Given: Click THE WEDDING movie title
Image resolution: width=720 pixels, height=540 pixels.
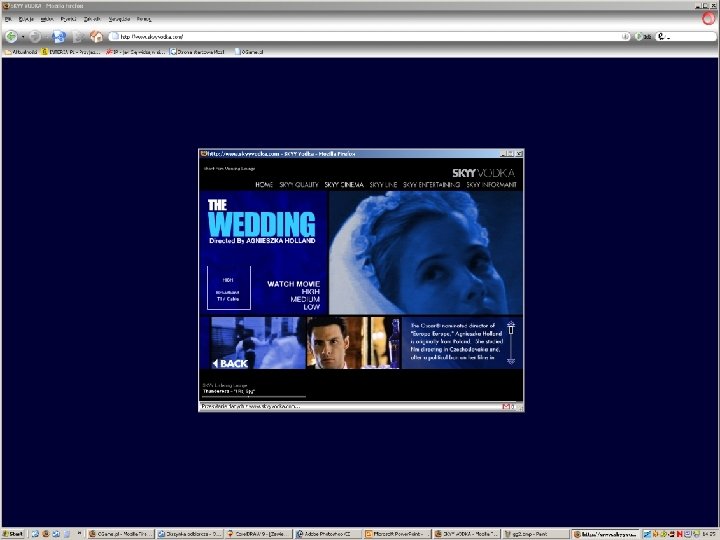Looking at the screenshot, I should (x=261, y=219).
